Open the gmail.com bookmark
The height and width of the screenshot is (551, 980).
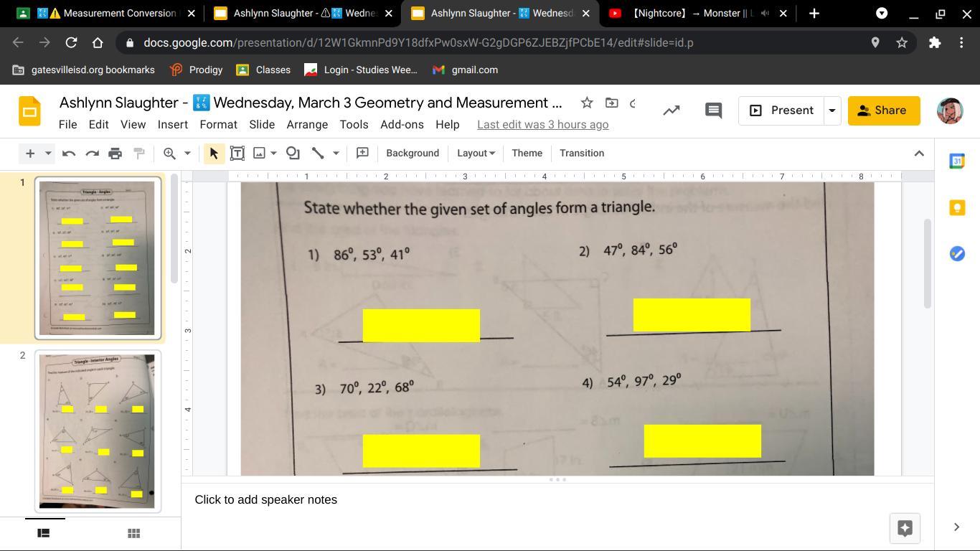click(x=465, y=70)
